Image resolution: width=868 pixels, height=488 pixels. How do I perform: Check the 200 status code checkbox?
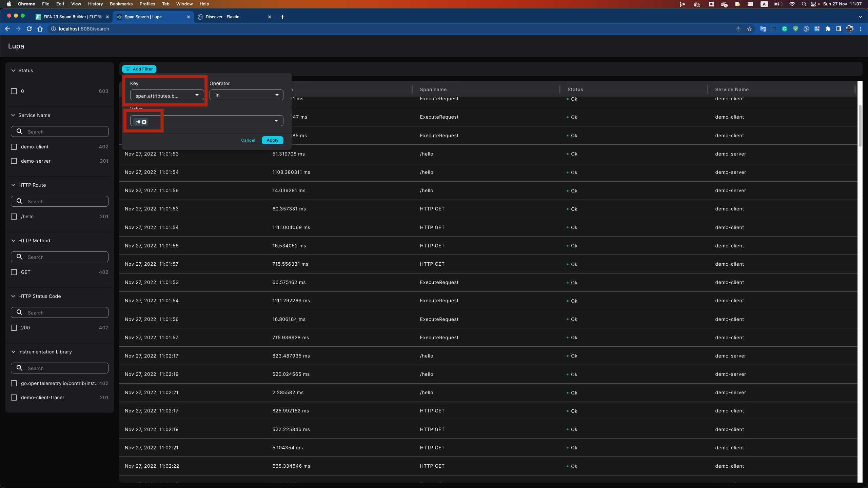(14, 328)
